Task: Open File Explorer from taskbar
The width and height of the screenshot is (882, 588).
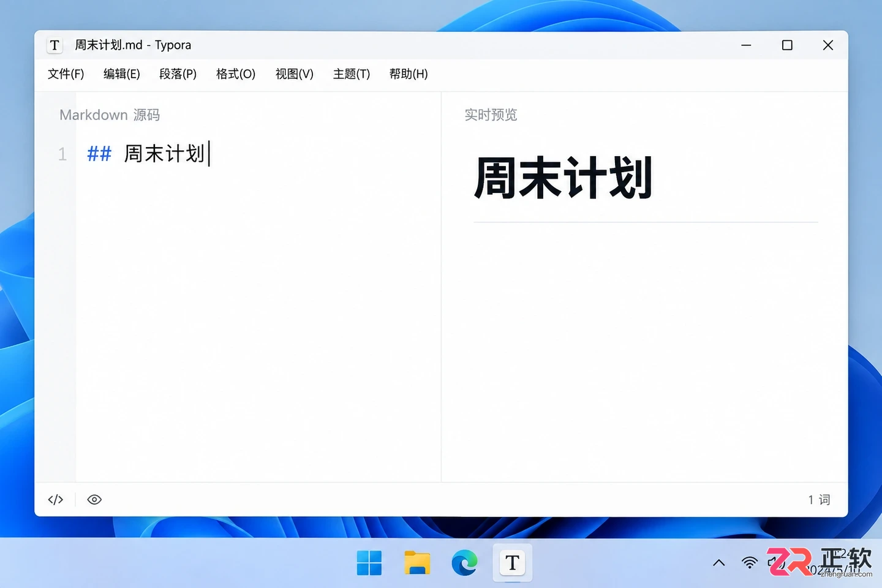Action: (417, 563)
